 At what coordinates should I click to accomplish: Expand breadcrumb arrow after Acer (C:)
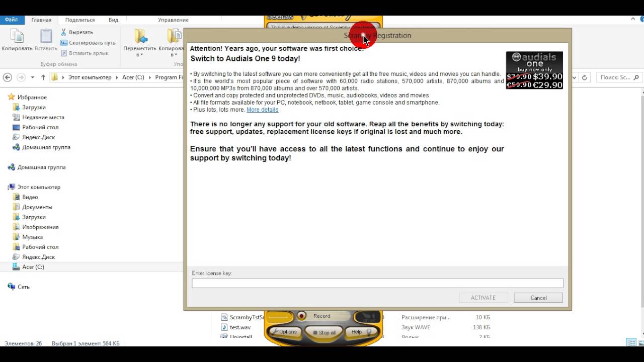[149, 77]
